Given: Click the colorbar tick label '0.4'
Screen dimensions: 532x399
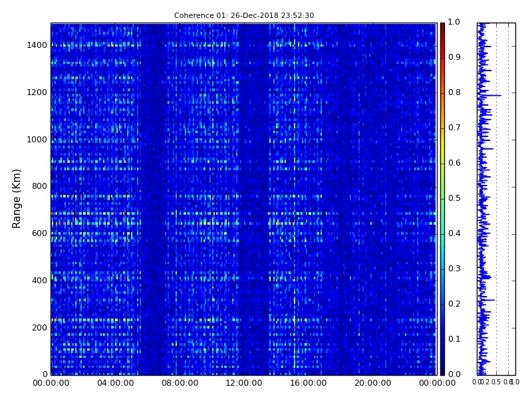Looking at the screenshot, I should coord(454,233).
